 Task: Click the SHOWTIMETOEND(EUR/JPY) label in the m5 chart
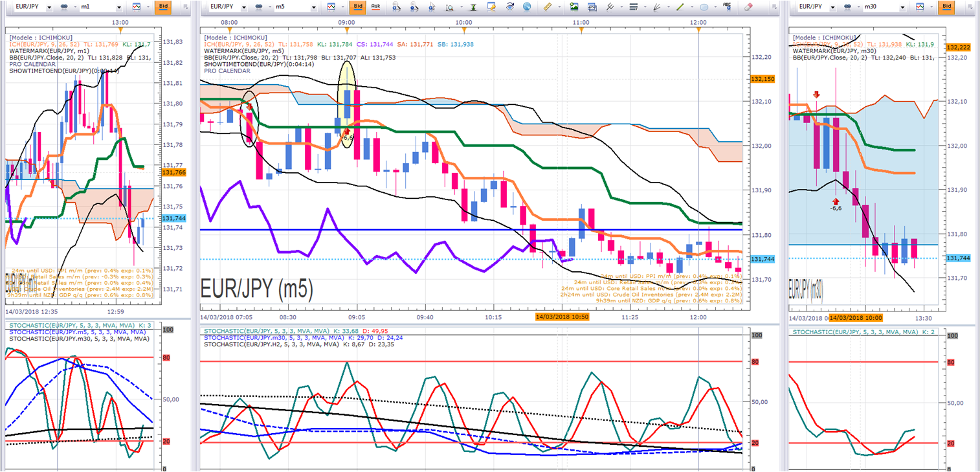(x=258, y=65)
